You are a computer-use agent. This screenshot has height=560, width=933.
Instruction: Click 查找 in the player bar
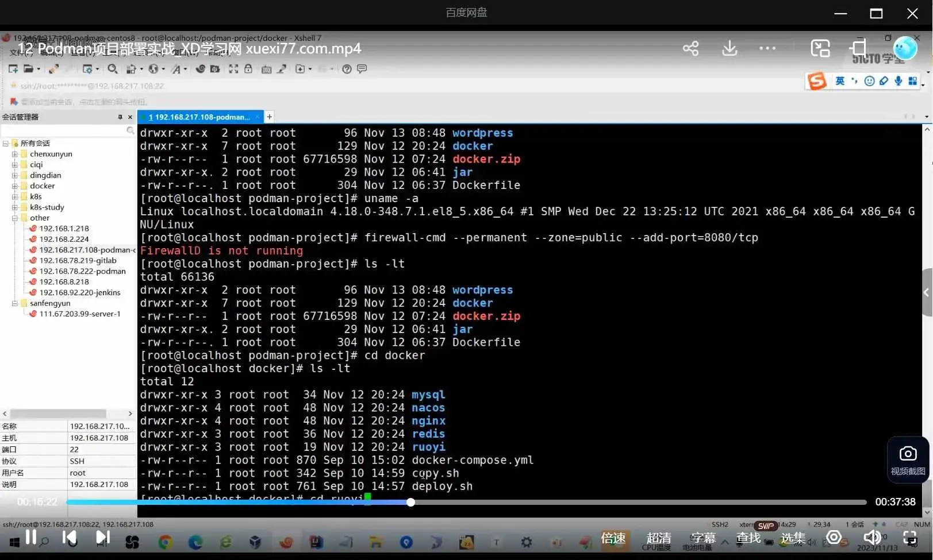748,538
